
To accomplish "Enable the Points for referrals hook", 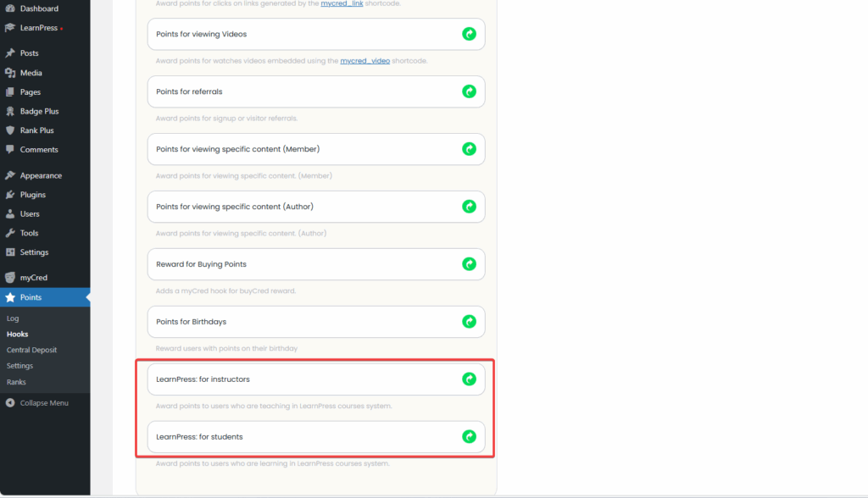I will (469, 91).
